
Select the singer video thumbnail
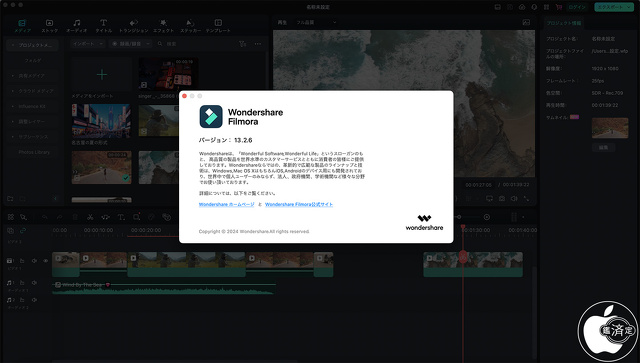pos(168,74)
